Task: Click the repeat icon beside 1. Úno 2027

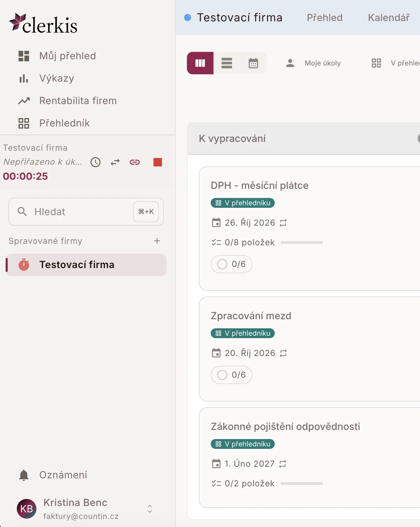Action: [282, 464]
